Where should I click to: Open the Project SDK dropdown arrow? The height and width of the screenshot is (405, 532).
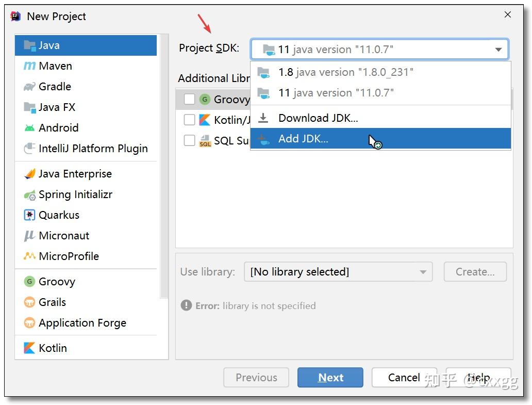498,50
